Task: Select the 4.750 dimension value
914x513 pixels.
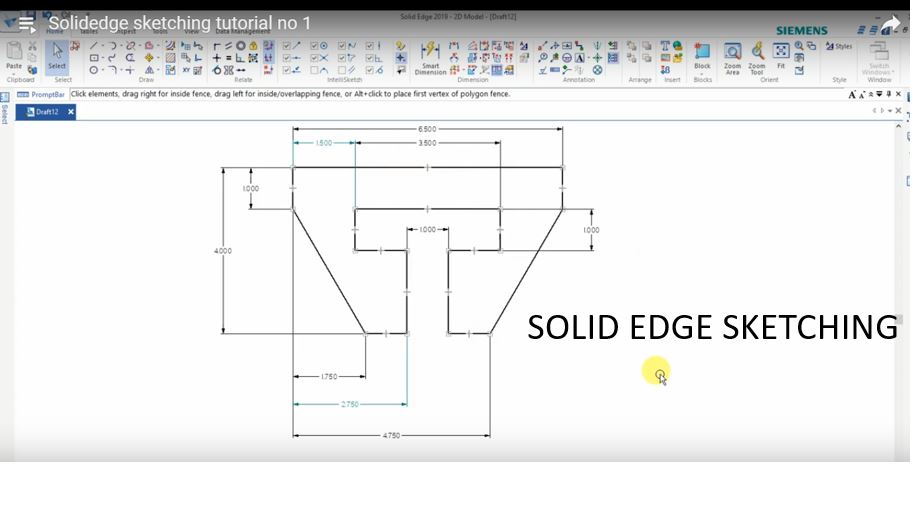Action: tap(391, 435)
